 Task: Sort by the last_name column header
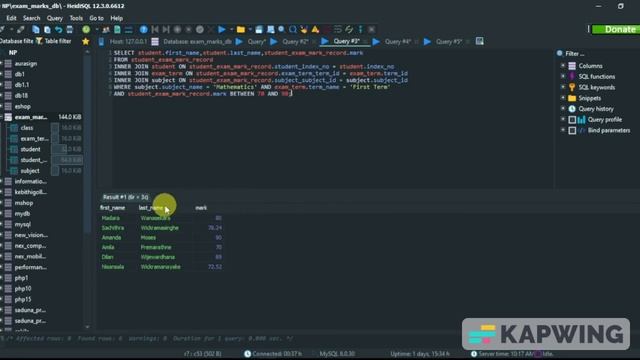click(x=151, y=208)
